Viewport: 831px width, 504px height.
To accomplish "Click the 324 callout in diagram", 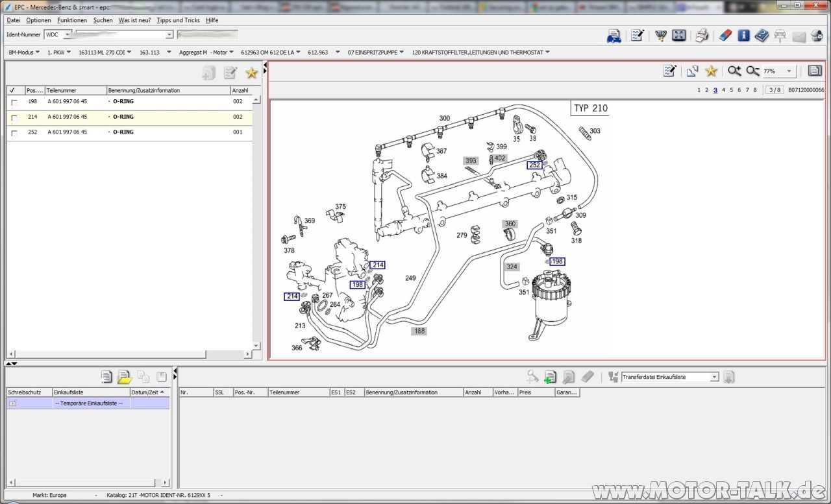I will (512, 267).
